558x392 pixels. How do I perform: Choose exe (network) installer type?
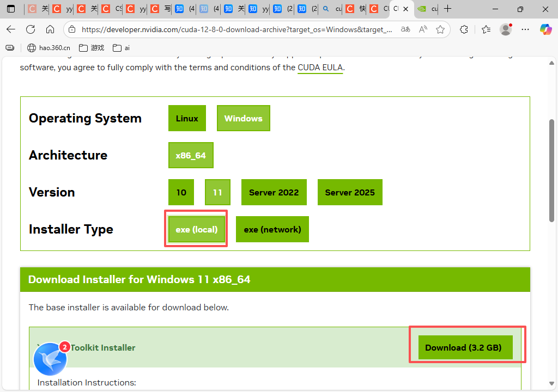(x=272, y=229)
